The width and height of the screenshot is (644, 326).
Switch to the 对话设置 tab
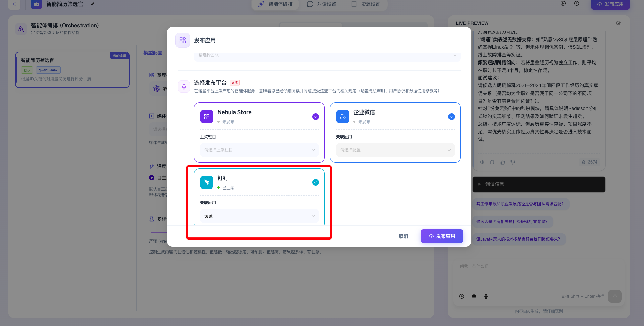[x=322, y=4]
